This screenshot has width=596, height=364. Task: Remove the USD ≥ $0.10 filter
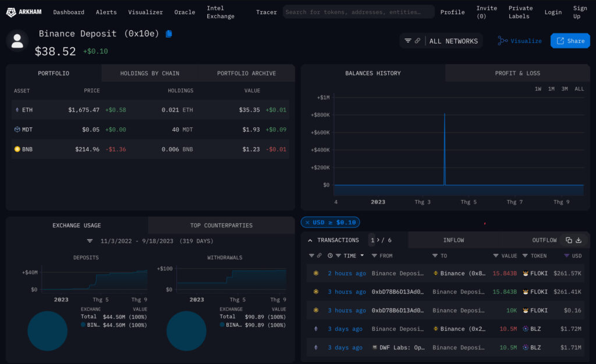(x=307, y=223)
